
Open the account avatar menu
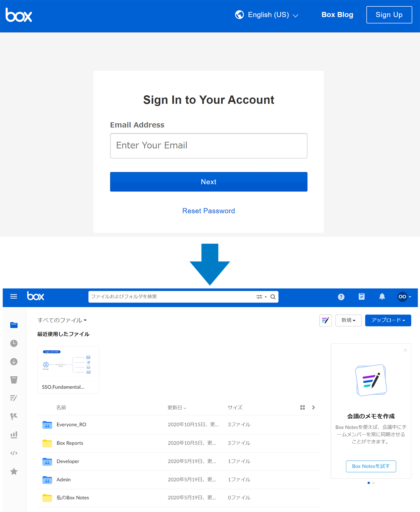pyautogui.click(x=404, y=297)
